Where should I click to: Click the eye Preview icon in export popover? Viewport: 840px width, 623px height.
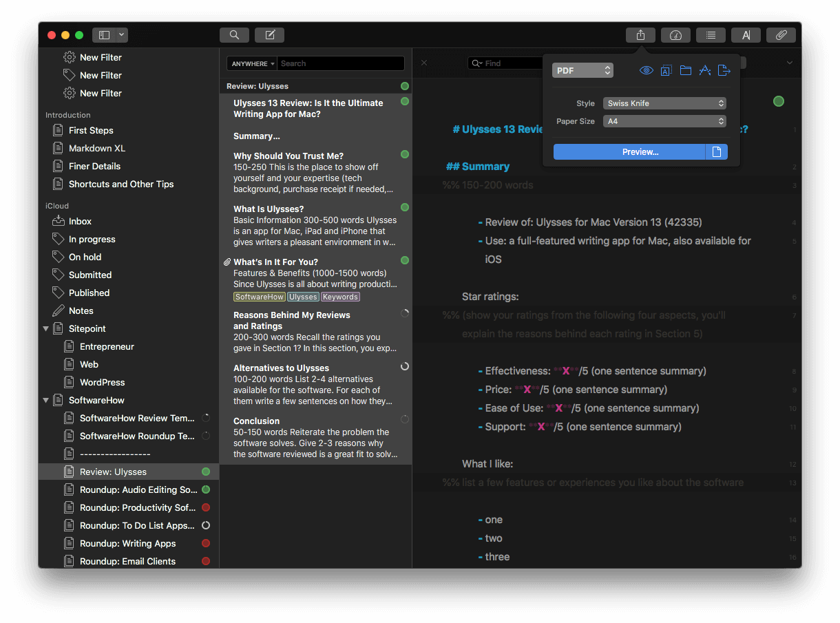click(646, 70)
